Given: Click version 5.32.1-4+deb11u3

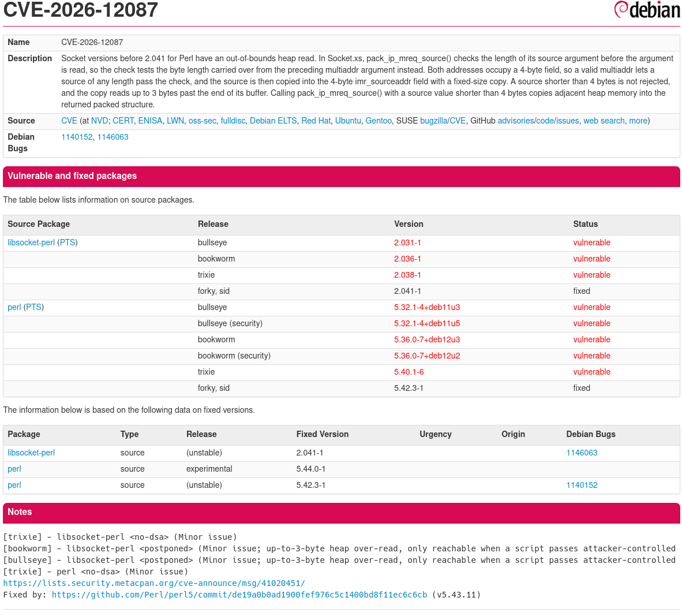Looking at the screenshot, I should point(427,307).
